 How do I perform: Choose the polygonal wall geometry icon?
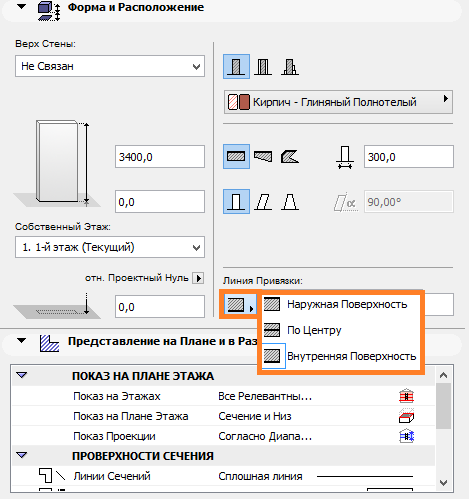(x=290, y=156)
